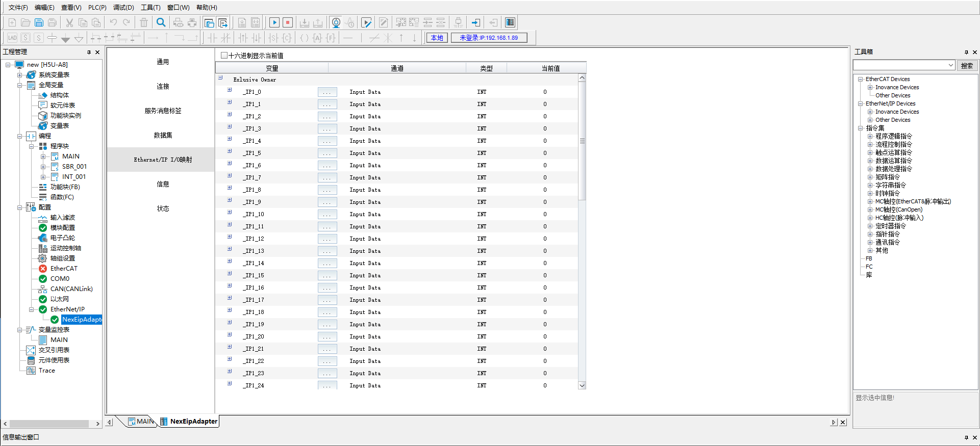Image resolution: width=980 pixels, height=446 pixels.
Task: Pin the 信息输出窗口 panel
Action: (x=966, y=437)
